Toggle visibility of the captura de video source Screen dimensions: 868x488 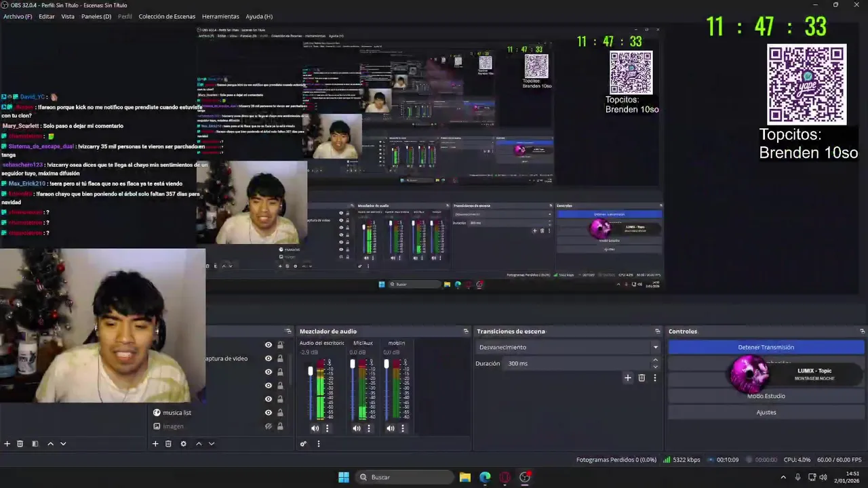(269, 359)
